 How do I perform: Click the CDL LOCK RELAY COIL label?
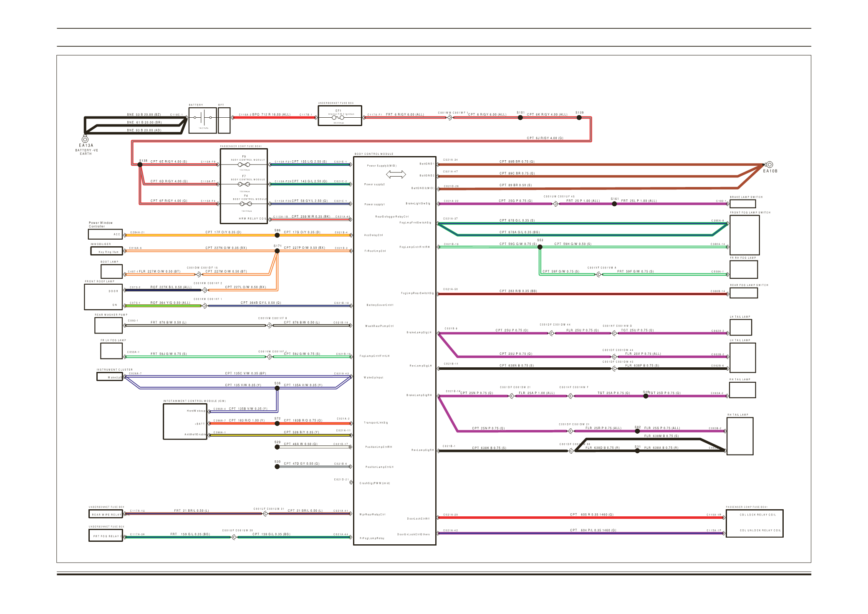758,515
